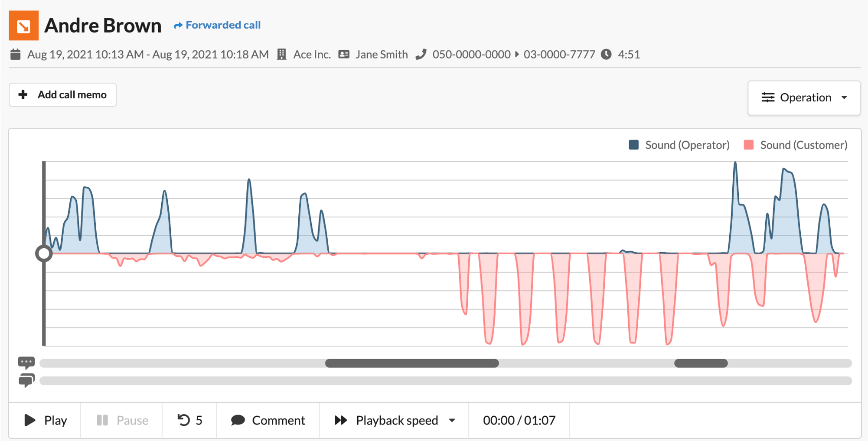Viewport: 868px width, 441px height.
Task: Click the contact card icon by Jane Smith
Action: (344, 55)
